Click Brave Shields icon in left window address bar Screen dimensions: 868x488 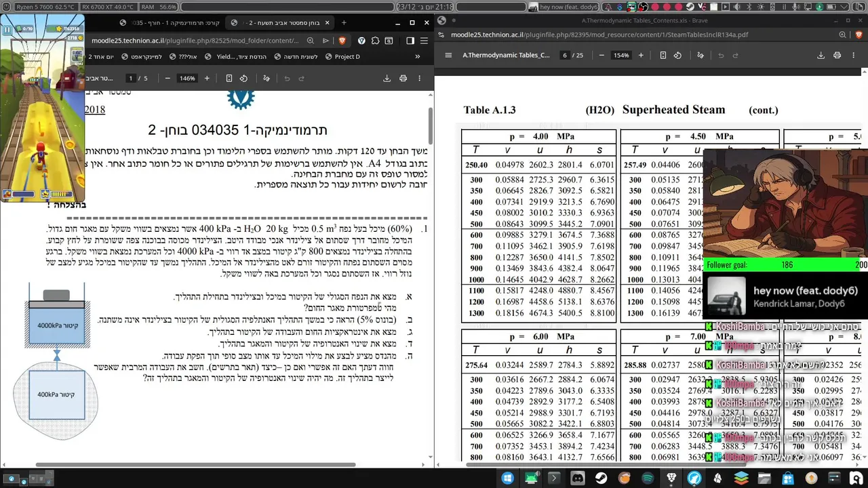click(x=342, y=41)
